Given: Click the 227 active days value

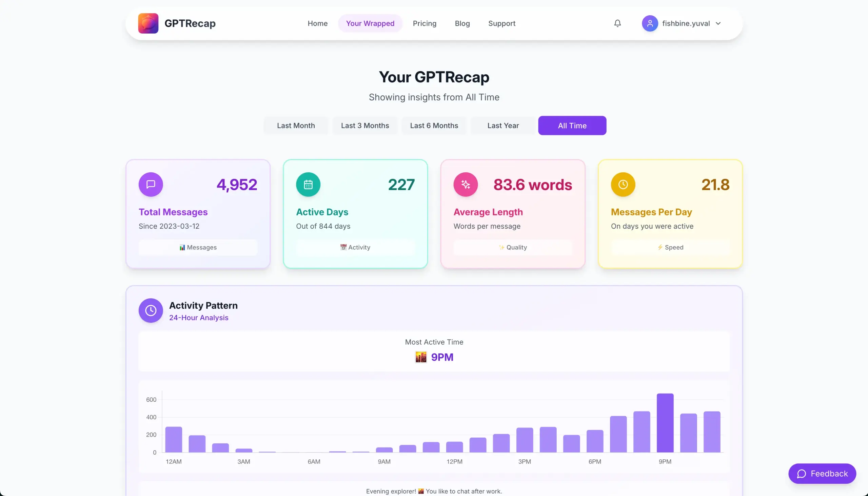Looking at the screenshot, I should [x=401, y=185].
